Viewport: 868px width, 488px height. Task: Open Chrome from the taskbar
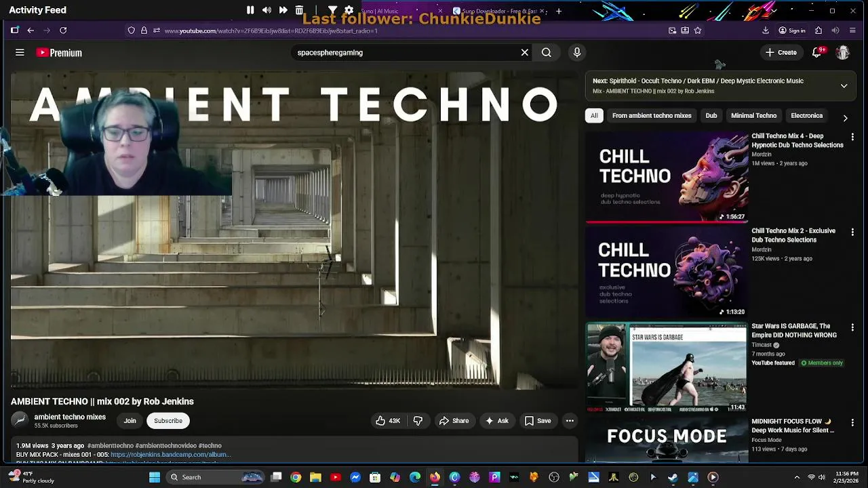coord(296,477)
